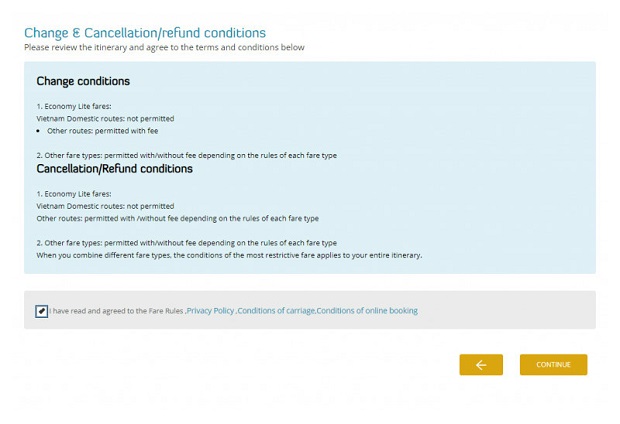Click the "I have read and agreed" label text
Image resolution: width=620 pixels, height=424 pixels.
pyautogui.click(x=116, y=311)
